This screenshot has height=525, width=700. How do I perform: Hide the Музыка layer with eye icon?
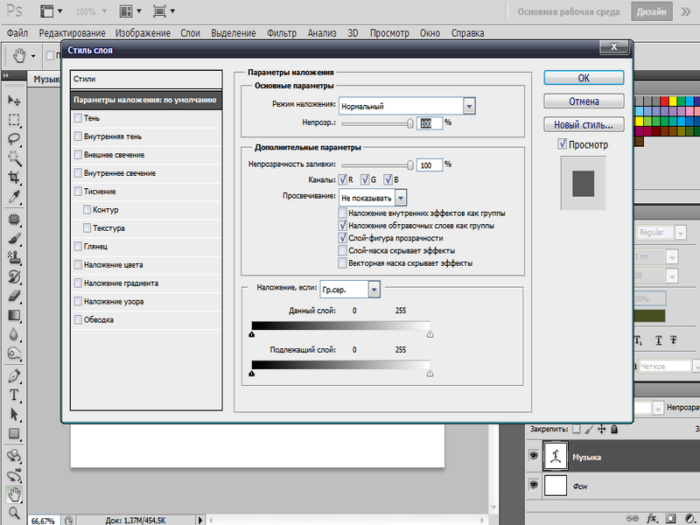pos(534,456)
